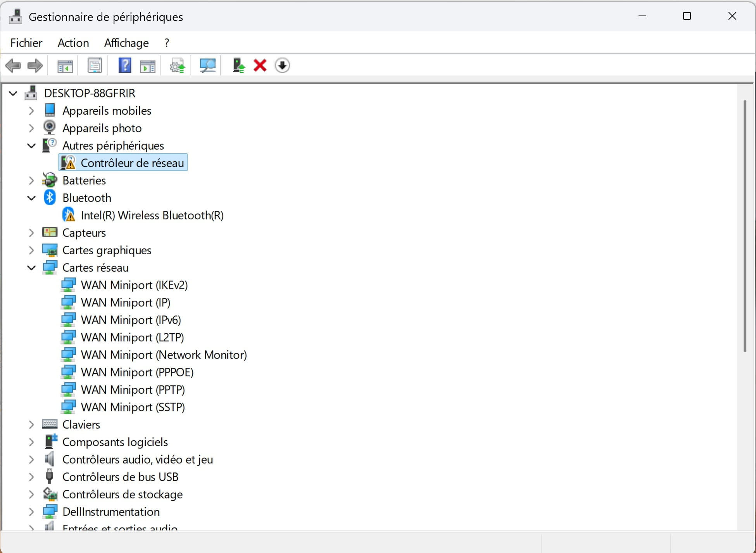Click the Properties toolbar icon
756x553 pixels.
pos(95,65)
